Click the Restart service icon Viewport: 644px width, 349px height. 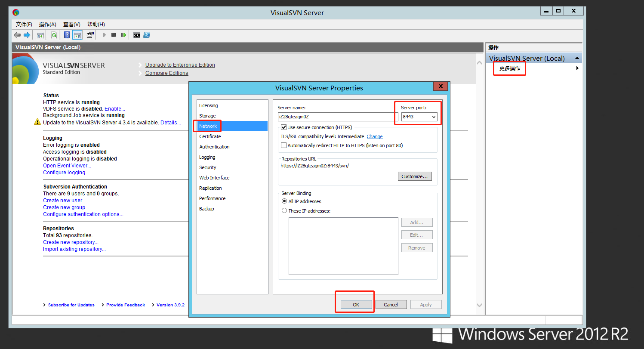123,35
